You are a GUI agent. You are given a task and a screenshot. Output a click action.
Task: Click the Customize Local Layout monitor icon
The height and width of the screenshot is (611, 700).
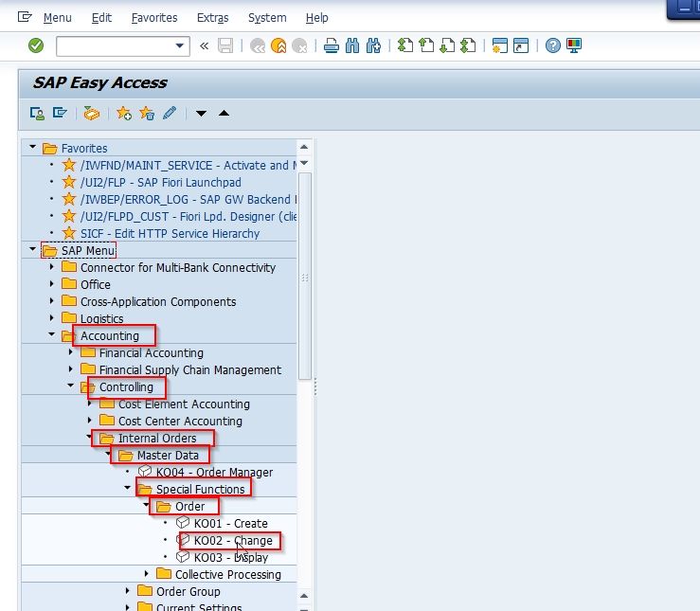point(574,45)
